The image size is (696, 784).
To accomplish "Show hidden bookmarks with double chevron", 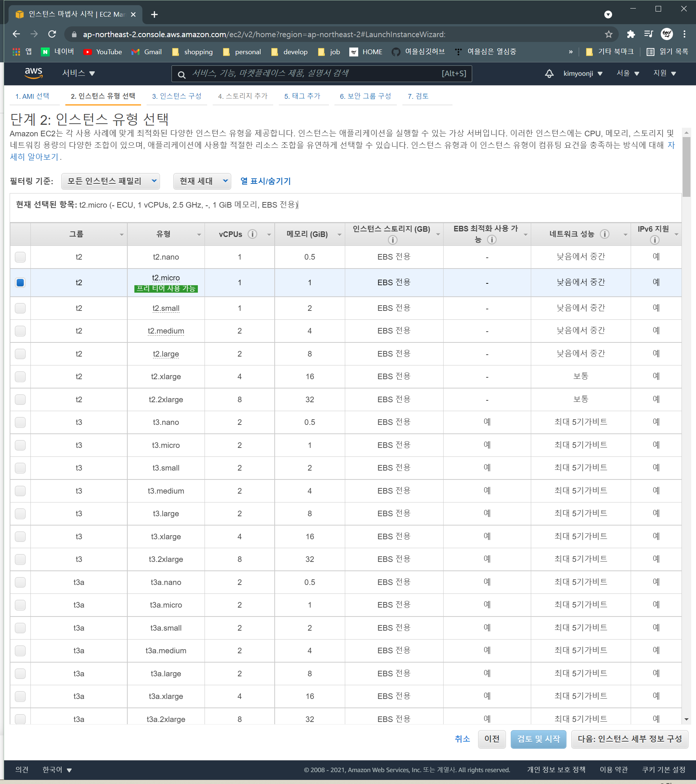I will point(571,52).
